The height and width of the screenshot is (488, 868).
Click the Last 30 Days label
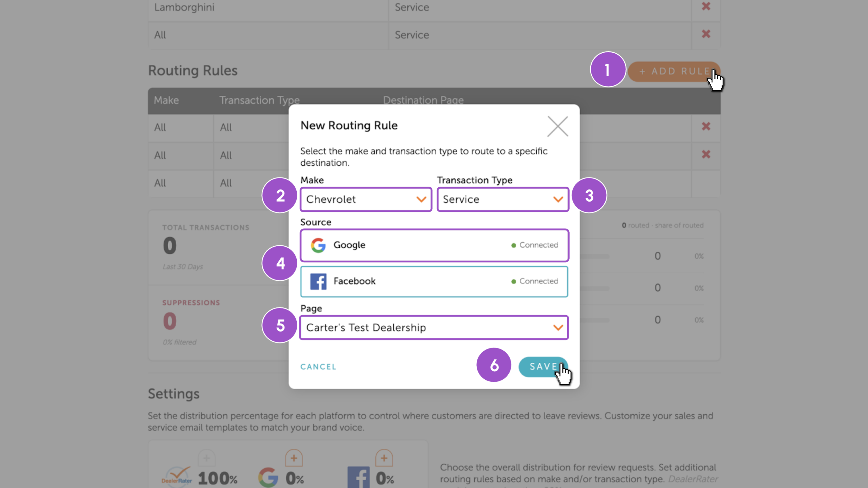pos(182,267)
